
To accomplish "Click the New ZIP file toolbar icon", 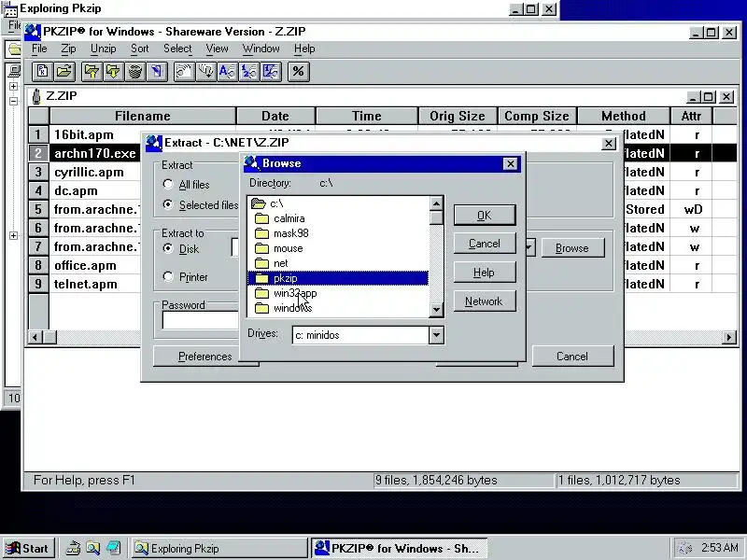I will coord(42,72).
